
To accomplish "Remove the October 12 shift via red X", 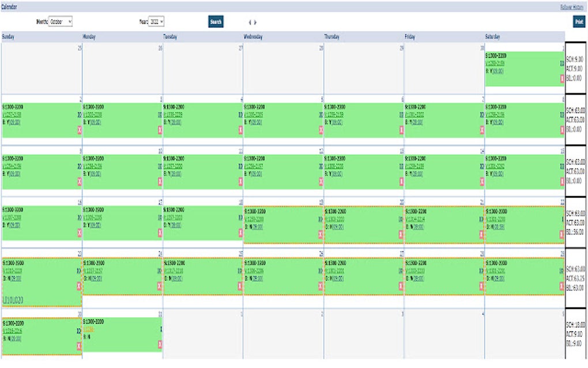I will [x=321, y=181].
